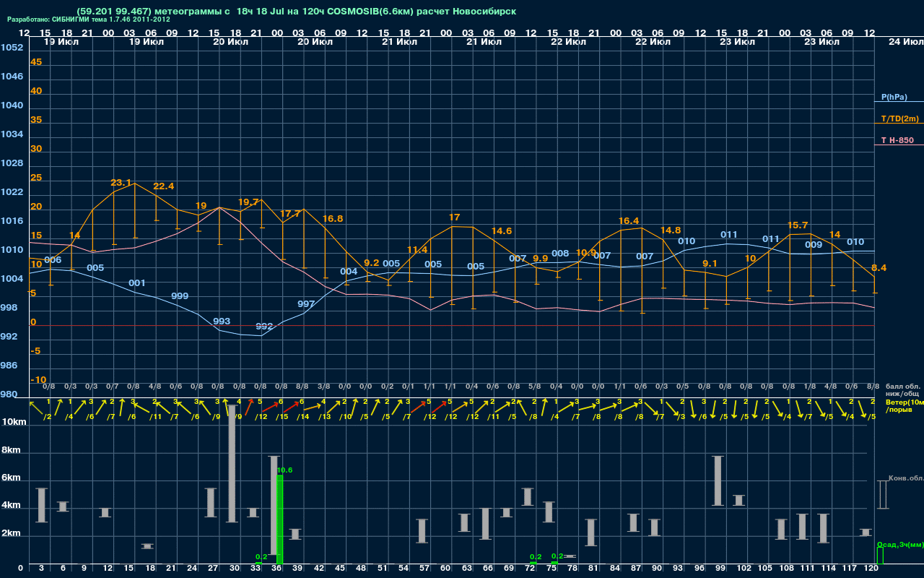Click the 009 pressure label

(x=814, y=245)
